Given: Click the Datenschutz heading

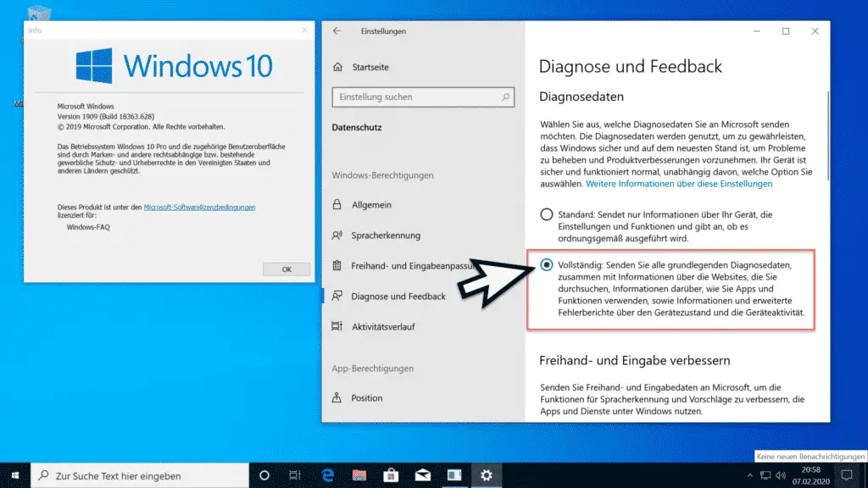Looking at the screenshot, I should [357, 127].
